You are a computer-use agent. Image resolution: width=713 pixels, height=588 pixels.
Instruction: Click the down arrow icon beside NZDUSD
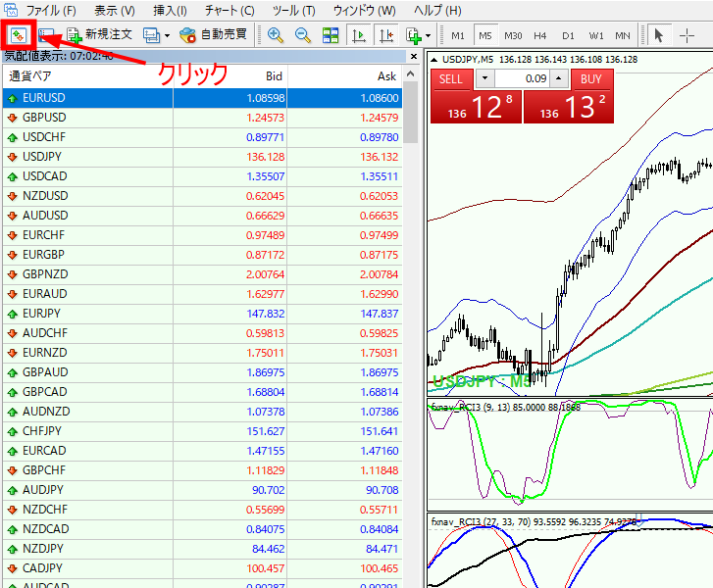pyautogui.click(x=13, y=196)
